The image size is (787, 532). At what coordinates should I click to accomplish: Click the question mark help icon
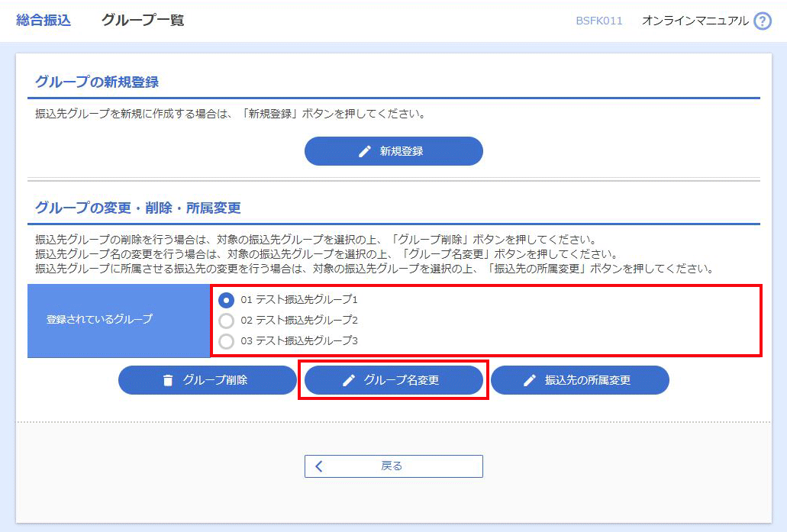click(x=762, y=21)
